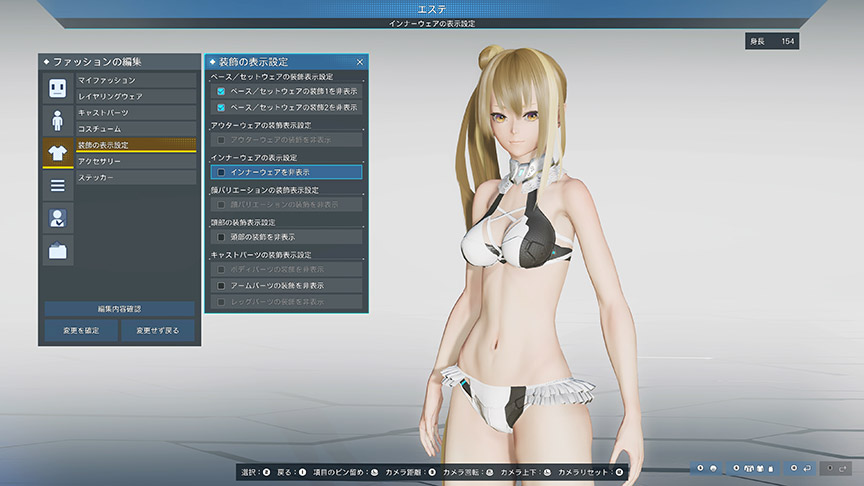864x486 pixels.
Task: Click キャストパーツの装飾表示設定 section heading
Action: point(261,255)
